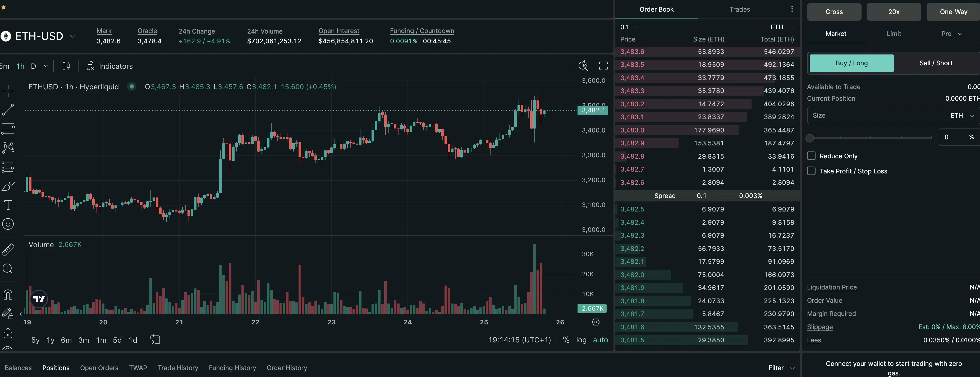Open the candlestick chart type selector

coord(66,66)
